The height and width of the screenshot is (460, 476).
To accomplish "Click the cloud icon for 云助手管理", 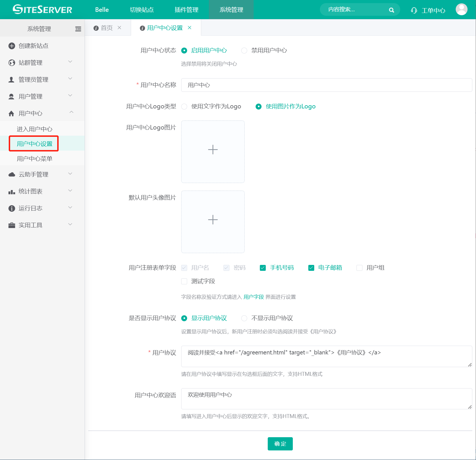I will (x=12, y=175).
